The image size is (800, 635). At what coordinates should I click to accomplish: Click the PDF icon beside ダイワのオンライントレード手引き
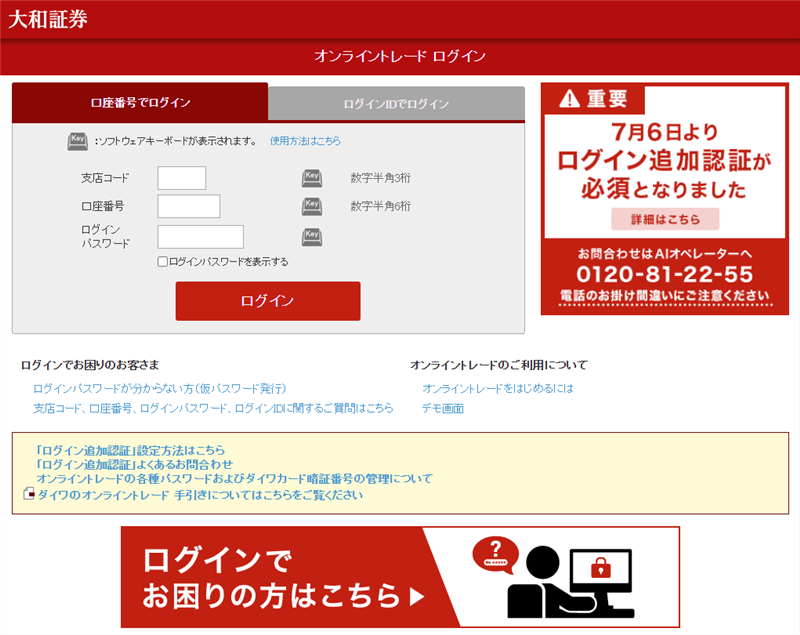(29, 494)
